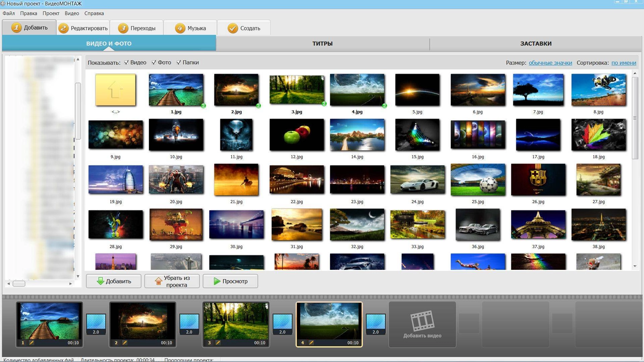Switch to step 2 Редактировать tab

click(83, 28)
